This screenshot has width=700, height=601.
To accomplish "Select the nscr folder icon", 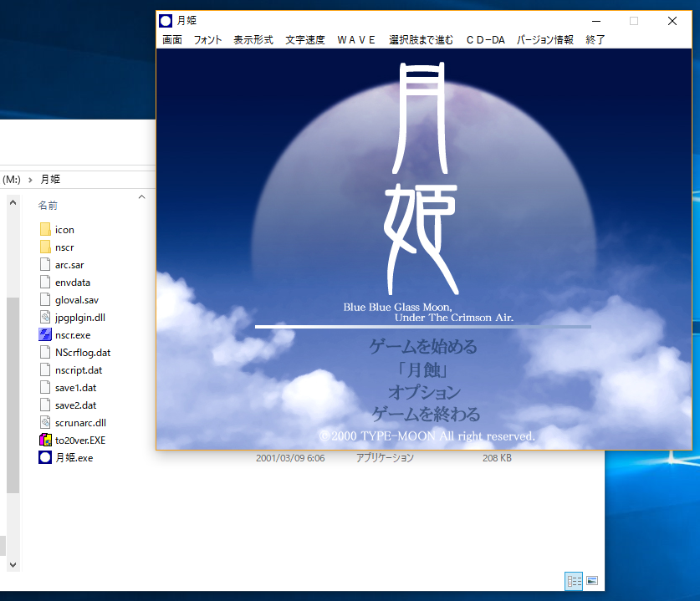I will (x=45, y=247).
